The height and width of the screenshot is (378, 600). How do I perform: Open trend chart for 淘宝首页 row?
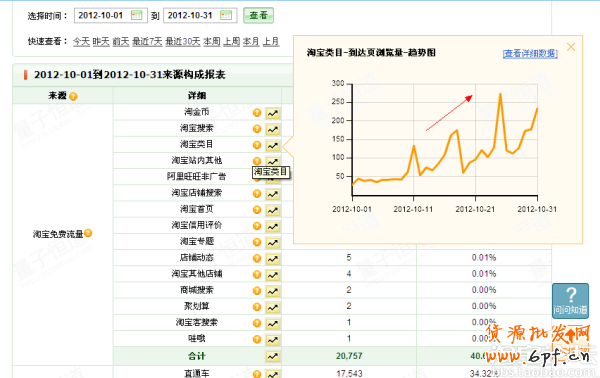tap(273, 210)
